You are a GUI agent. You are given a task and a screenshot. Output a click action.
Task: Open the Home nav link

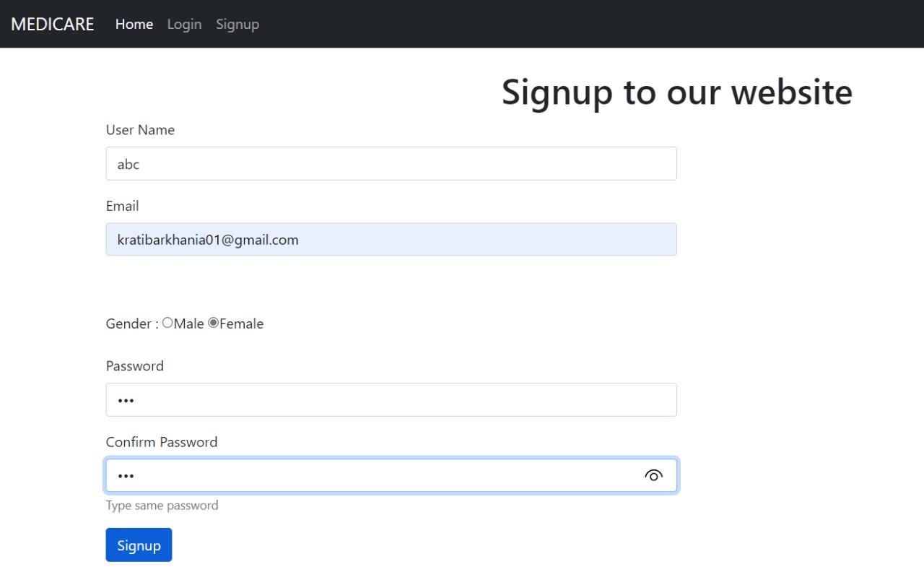tap(134, 24)
